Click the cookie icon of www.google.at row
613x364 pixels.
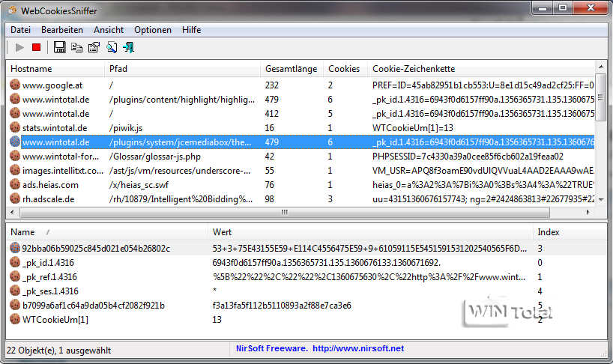(x=15, y=85)
